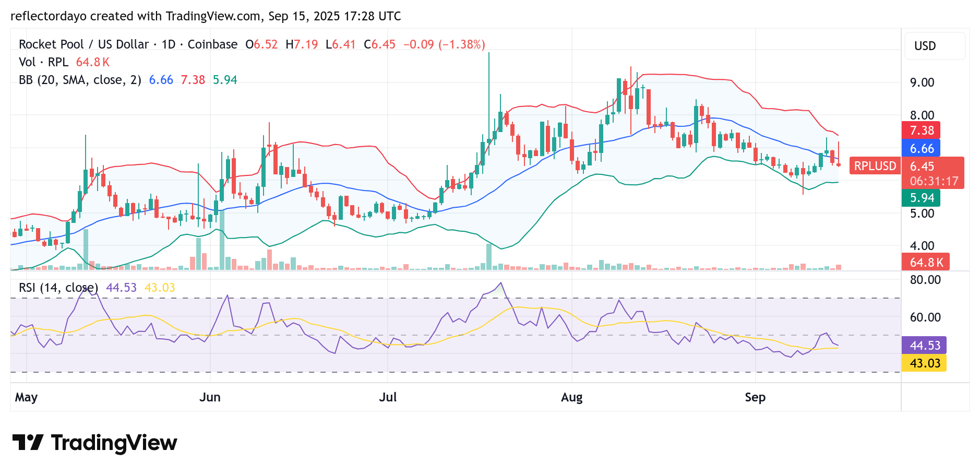The height and width of the screenshot is (474, 980).
Task: Click the 6.66 BB legend value
Action: click(x=161, y=80)
